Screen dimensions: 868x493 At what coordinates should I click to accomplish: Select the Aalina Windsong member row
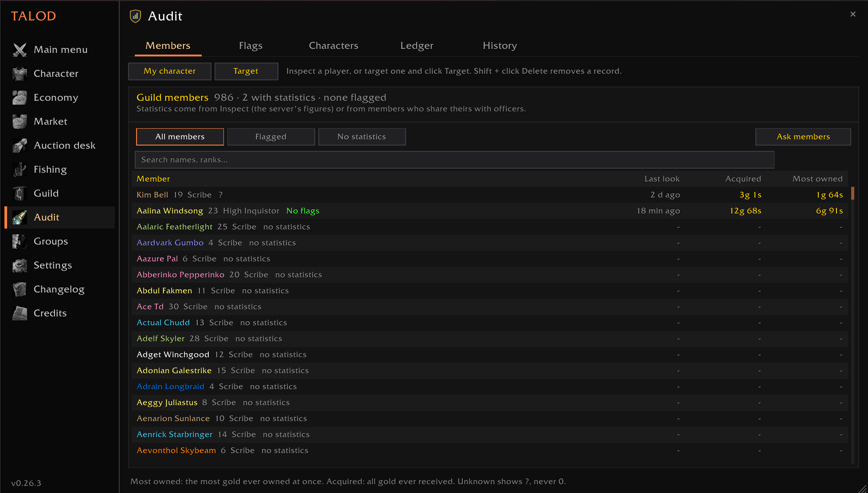(x=490, y=211)
